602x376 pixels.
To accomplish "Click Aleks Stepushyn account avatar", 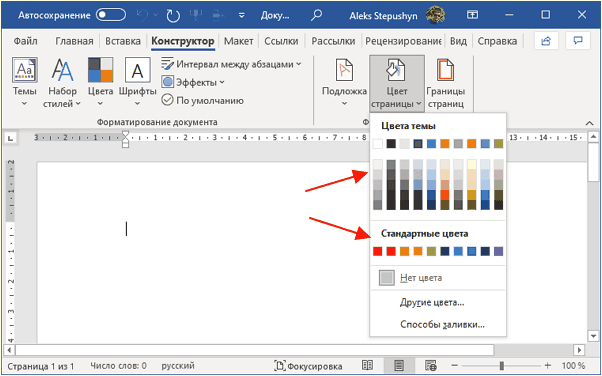I will pos(435,15).
